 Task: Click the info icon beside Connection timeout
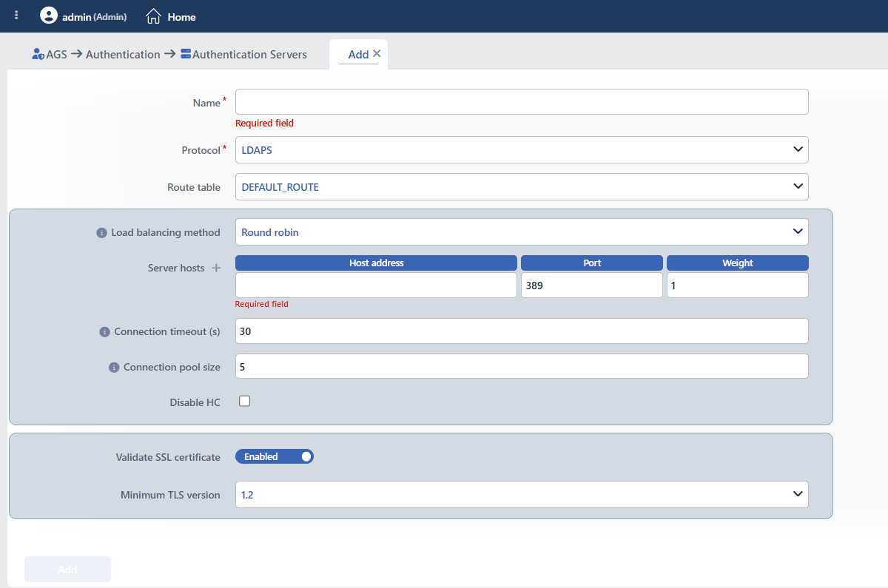[x=104, y=332]
